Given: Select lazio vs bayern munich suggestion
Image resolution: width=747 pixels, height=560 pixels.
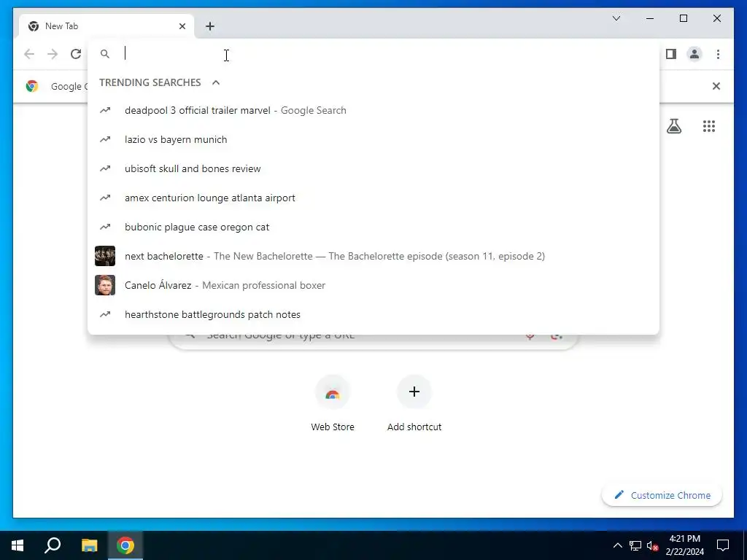Looking at the screenshot, I should coord(373,139).
